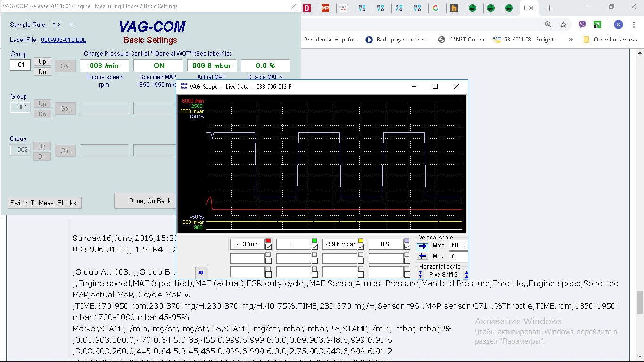Image resolution: width=644 pixels, height=362 pixels.
Task: Switch to the Google G browser tab
Action: click(x=436, y=8)
